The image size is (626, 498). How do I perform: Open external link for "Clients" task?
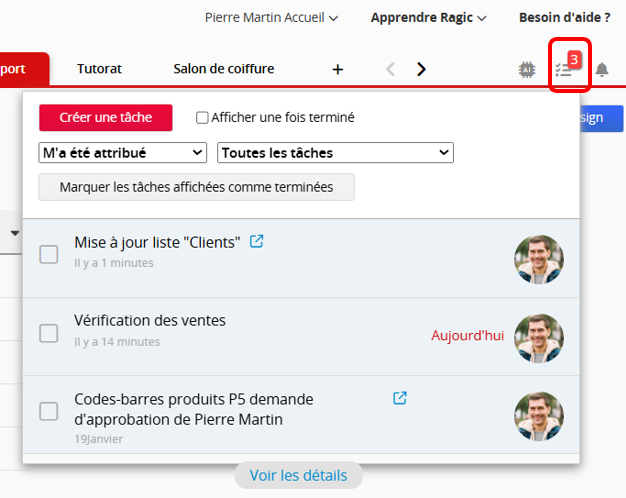[x=257, y=241]
